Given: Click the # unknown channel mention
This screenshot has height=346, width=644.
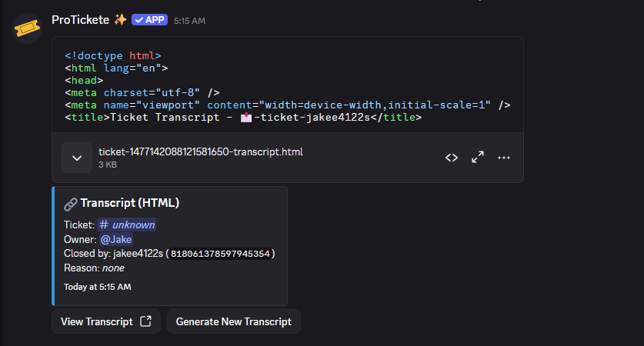Looking at the screenshot, I should coord(127,225).
